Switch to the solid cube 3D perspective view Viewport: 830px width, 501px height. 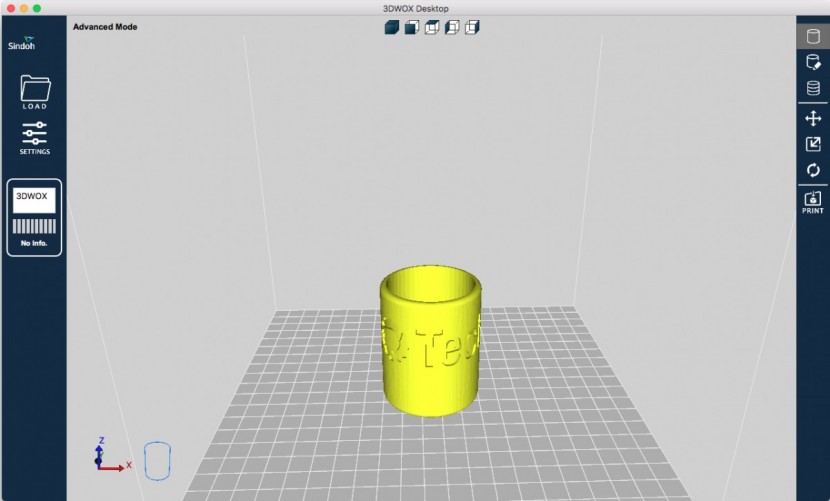pyautogui.click(x=392, y=27)
